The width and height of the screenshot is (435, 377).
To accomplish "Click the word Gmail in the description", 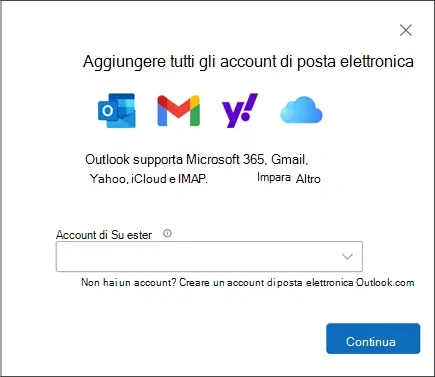I will (289, 160).
